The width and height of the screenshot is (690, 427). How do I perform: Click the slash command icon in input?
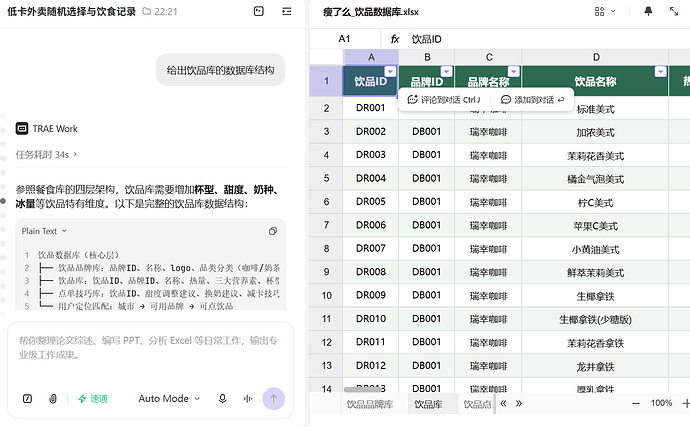click(27, 399)
